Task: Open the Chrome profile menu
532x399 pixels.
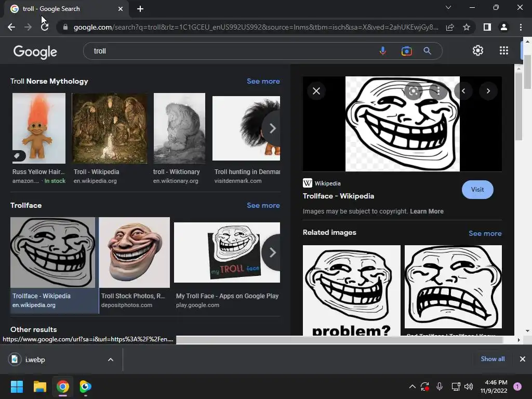Action: [504, 27]
